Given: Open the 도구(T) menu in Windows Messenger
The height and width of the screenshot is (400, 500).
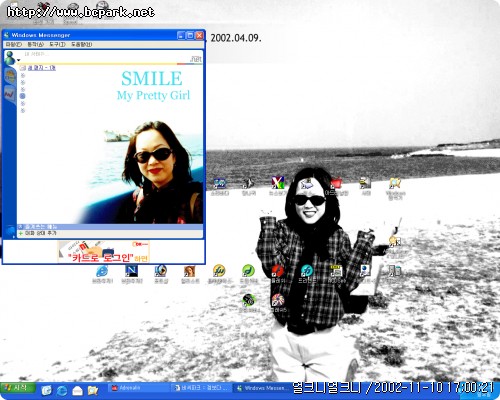Looking at the screenshot, I should click(x=57, y=44).
